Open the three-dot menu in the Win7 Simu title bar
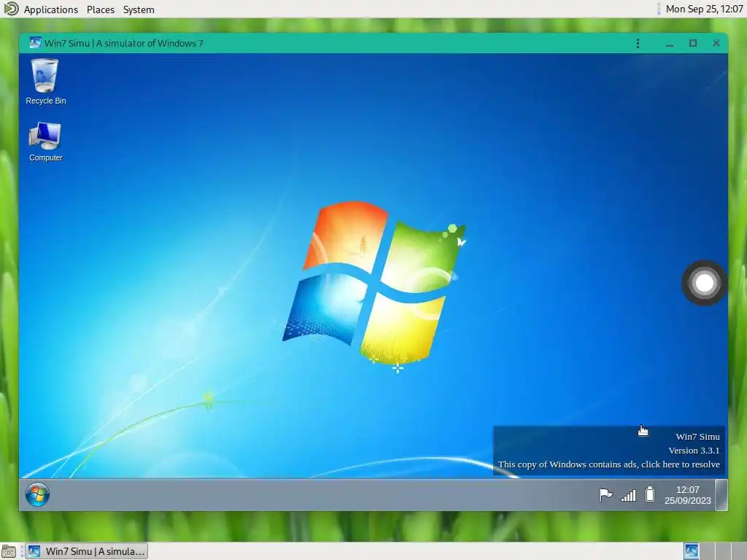This screenshot has height=560, width=747. [x=638, y=43]
